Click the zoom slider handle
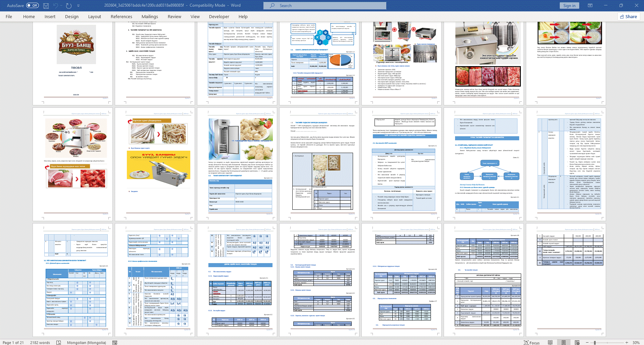Screen dimensions: 644x345 click(x=595, y=342)
